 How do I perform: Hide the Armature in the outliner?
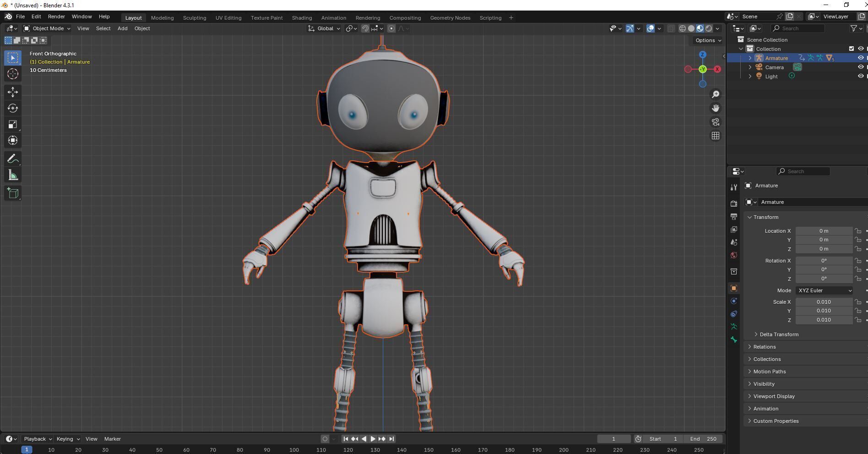pos(861,58)
